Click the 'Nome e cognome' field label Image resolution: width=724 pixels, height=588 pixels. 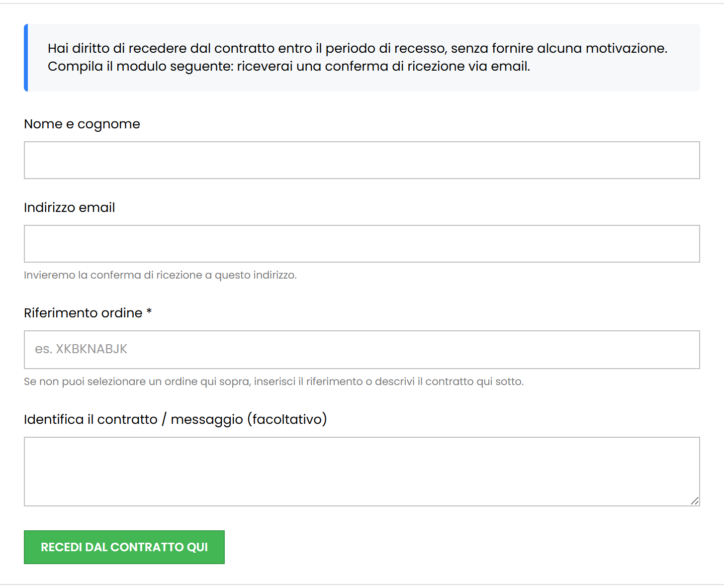(x=82, y=124)
